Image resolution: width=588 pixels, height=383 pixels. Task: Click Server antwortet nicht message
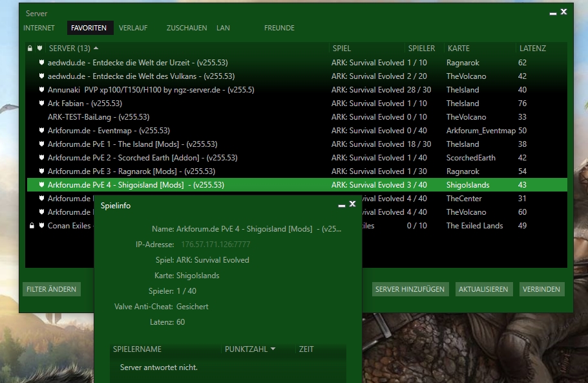point(158,367)
